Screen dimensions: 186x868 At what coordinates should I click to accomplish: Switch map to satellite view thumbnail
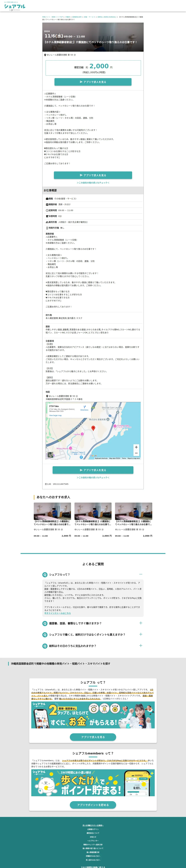point(50,455)
